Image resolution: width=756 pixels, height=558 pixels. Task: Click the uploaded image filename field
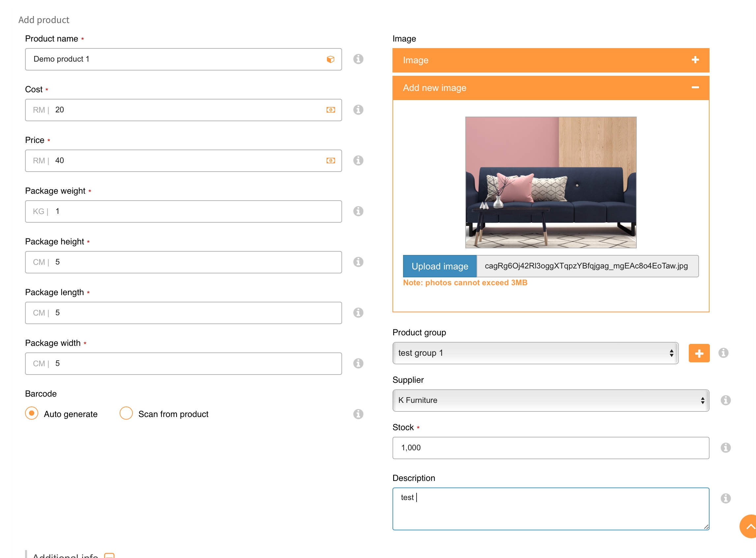coord(587,266)
